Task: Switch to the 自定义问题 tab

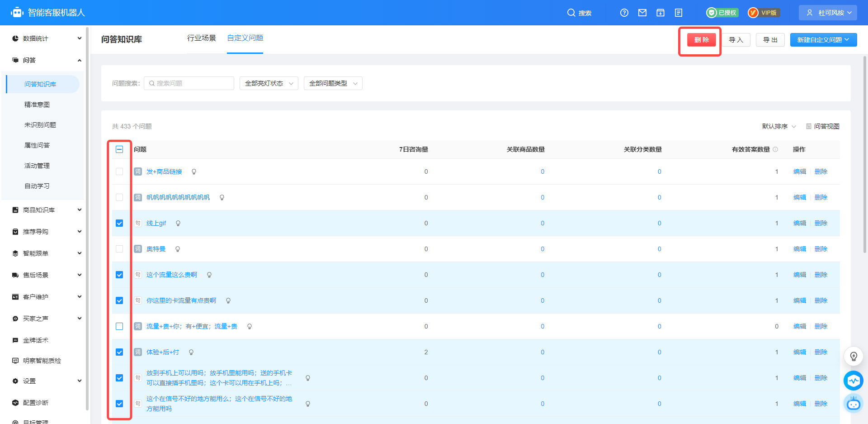Action: (245, 38)
